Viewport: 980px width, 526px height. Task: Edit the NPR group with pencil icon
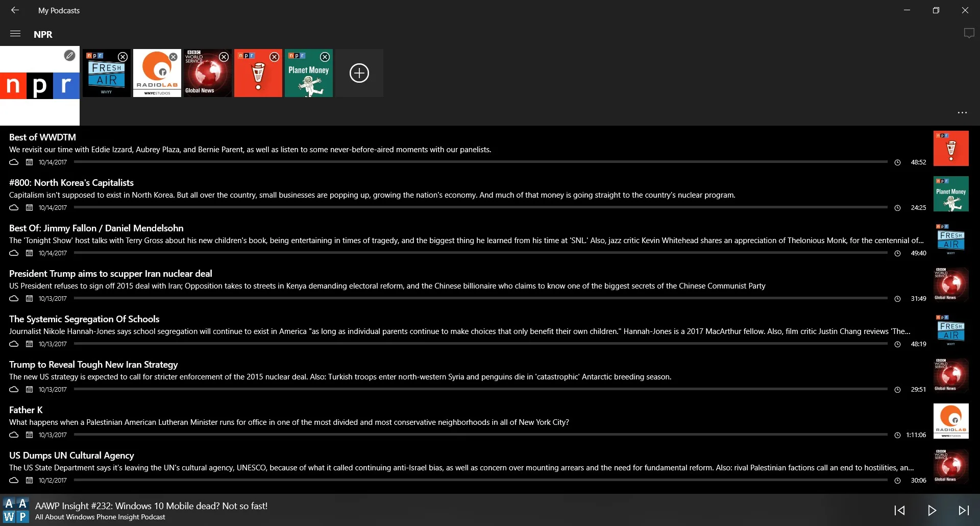coord(69,56)
